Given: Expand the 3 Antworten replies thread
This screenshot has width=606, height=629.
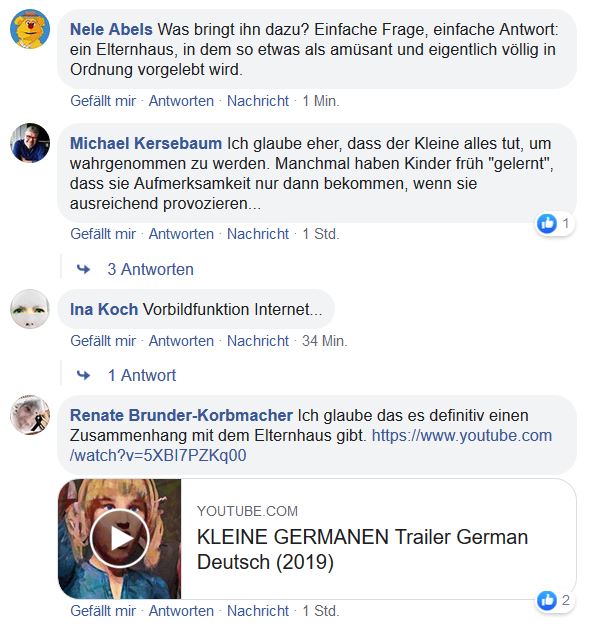Looking at the screenshot, I should coord(150,269).
